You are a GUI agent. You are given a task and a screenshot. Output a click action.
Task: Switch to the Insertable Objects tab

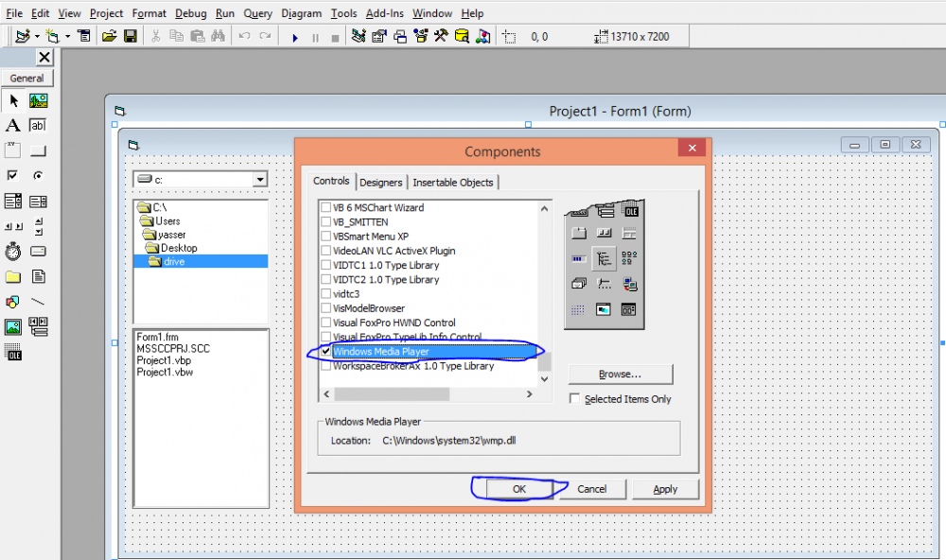[453, 183]
